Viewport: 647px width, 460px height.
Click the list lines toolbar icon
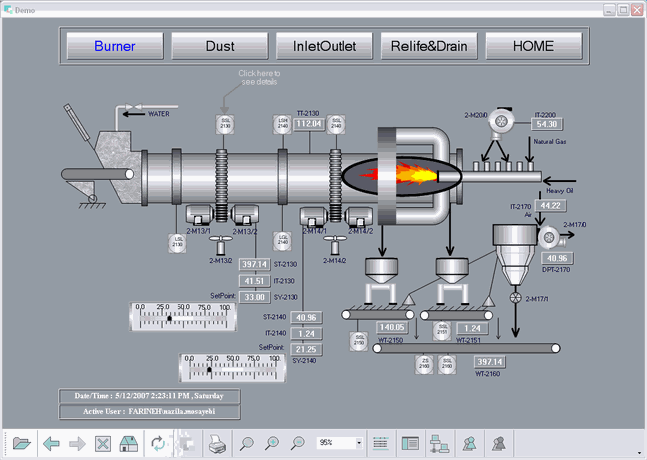[x=380, y=444]
